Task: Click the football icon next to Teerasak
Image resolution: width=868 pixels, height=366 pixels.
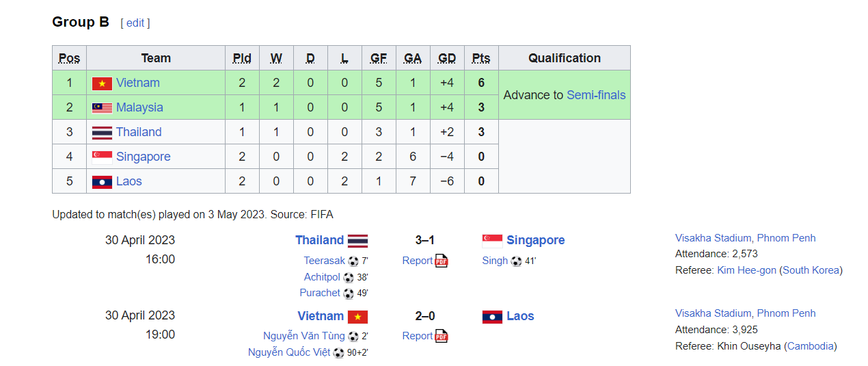Action: tap(353, 261)
